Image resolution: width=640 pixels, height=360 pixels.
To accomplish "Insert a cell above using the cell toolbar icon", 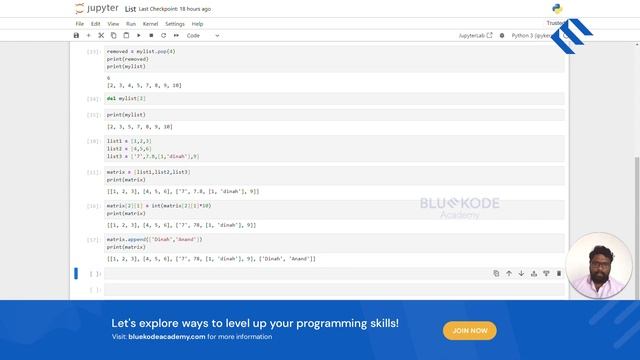I will pyautogui.click(x=534, y=273).
